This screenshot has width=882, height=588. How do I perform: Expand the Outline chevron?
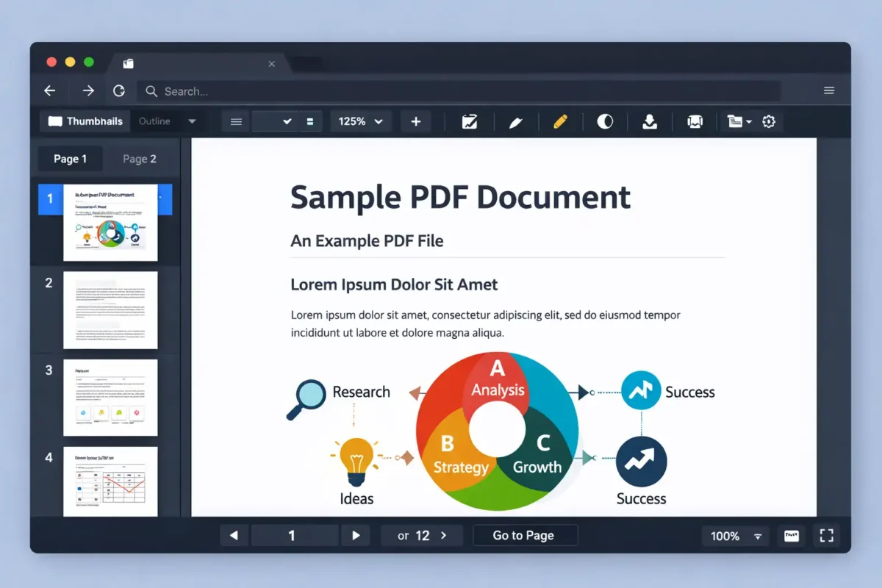tap(192, 121)
